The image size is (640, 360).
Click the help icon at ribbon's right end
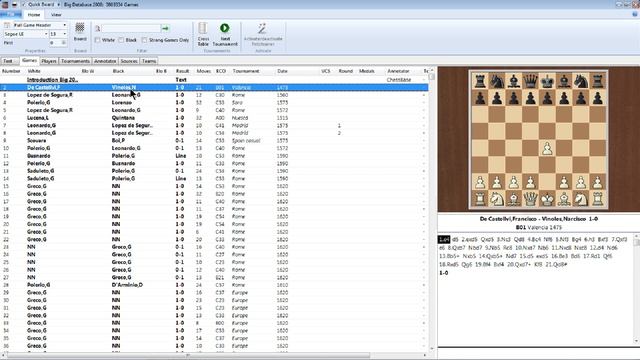(635, 14)
